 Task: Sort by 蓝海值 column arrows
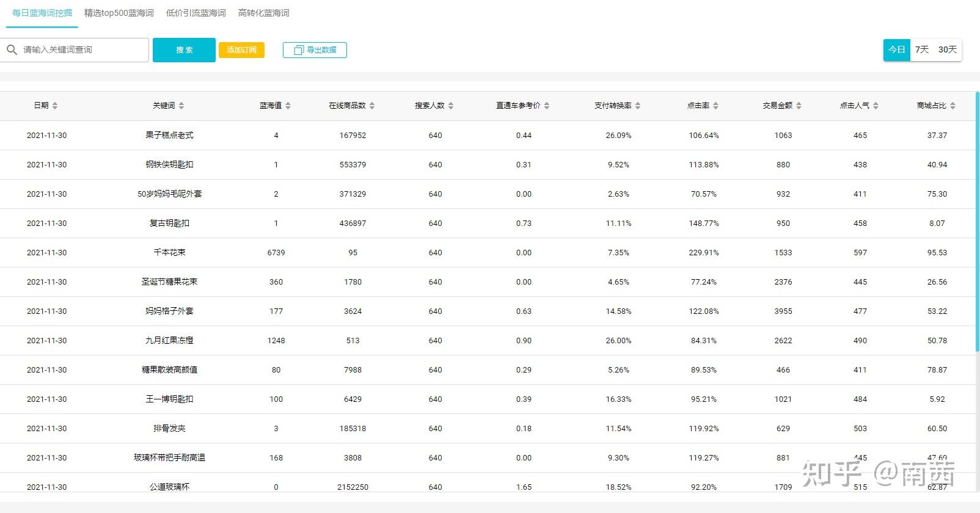pyautogui.click(x=288, y=106)
